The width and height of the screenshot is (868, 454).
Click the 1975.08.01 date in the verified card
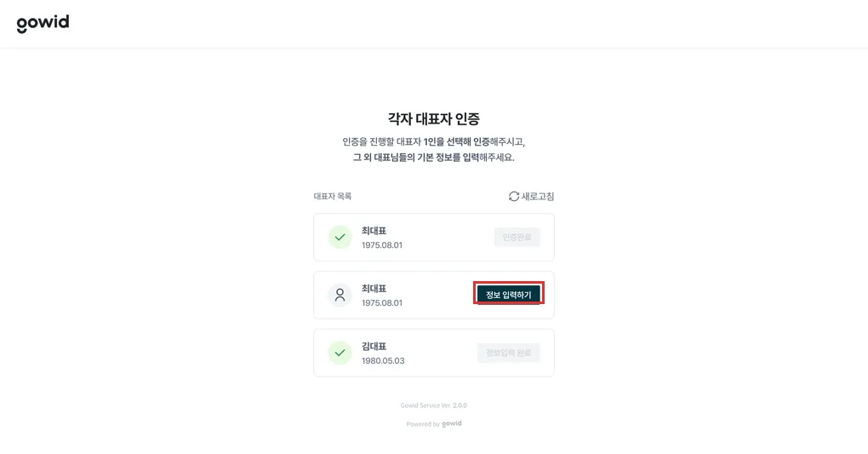(x=382, y=245)
